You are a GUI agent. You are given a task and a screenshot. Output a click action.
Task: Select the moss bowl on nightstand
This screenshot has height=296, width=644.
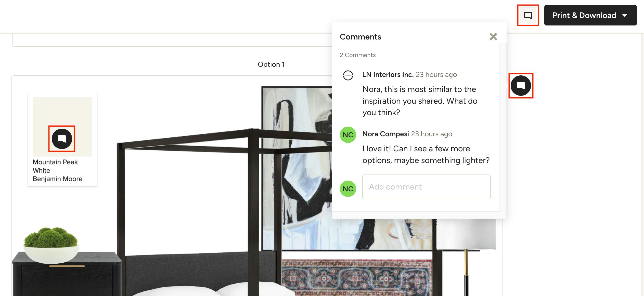point(51,245)
